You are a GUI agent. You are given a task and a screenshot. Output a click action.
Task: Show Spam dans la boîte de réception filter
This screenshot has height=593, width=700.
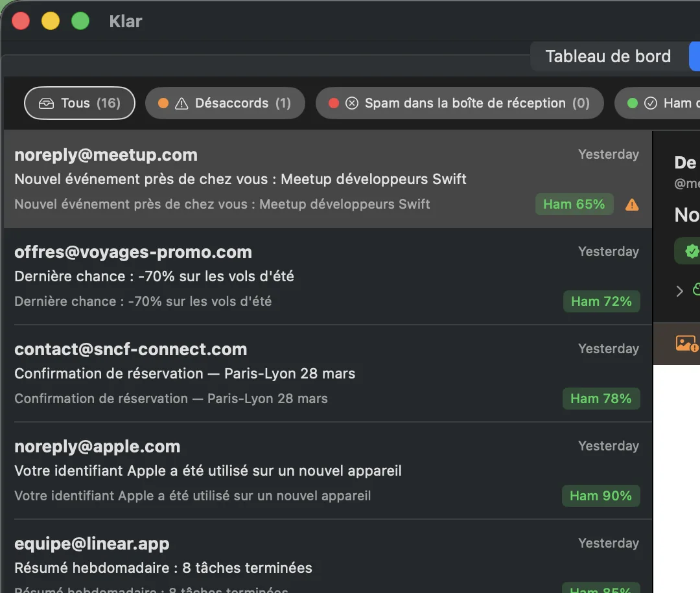[x=460, y=103]
